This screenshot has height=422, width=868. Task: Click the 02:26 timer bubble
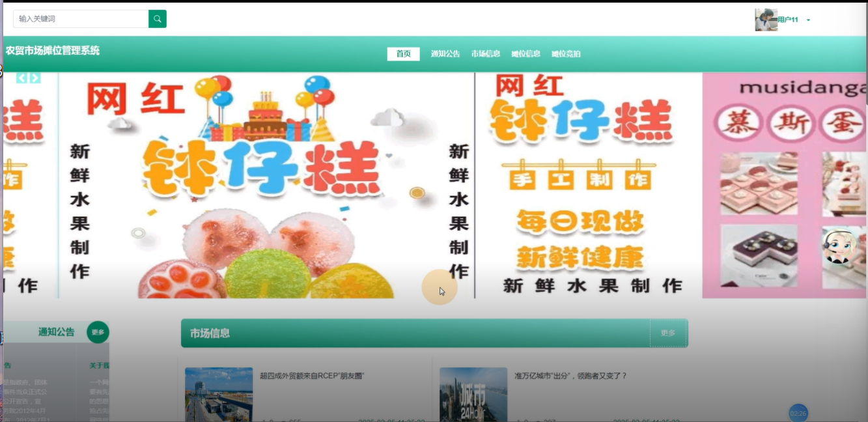(798, 414)
